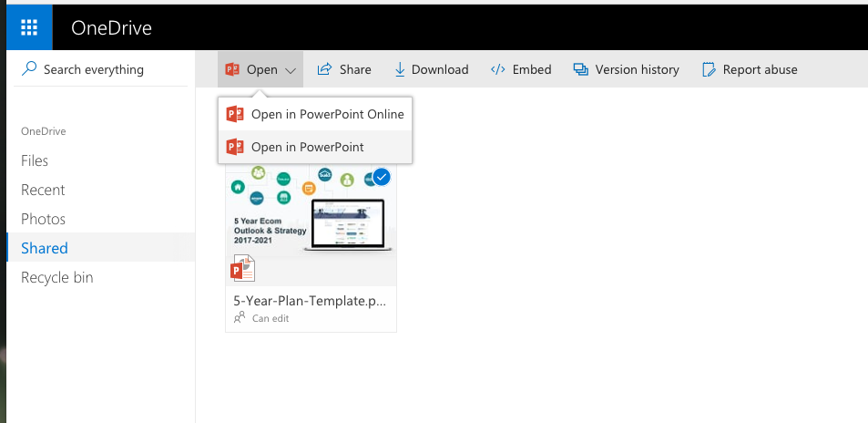Click PowerPoint icon beside Open in PowerPoint Online
The image size is (868, 423).
click(235, 114)
